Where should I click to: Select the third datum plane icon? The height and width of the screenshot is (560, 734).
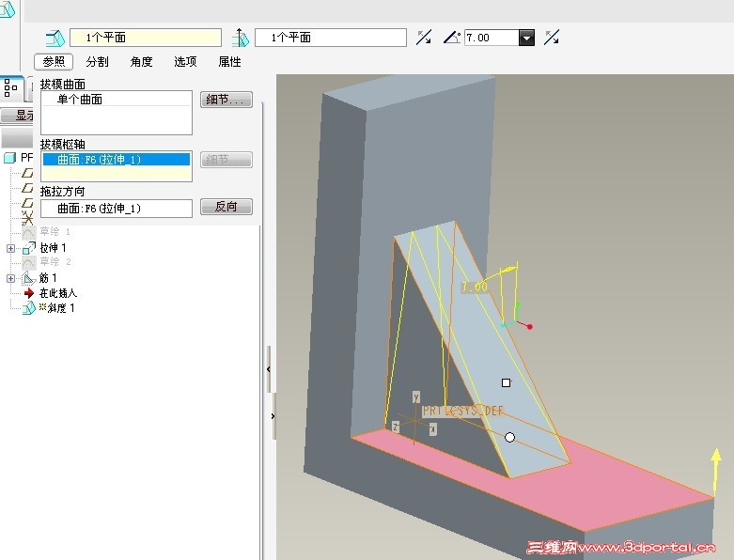[27, 203]
